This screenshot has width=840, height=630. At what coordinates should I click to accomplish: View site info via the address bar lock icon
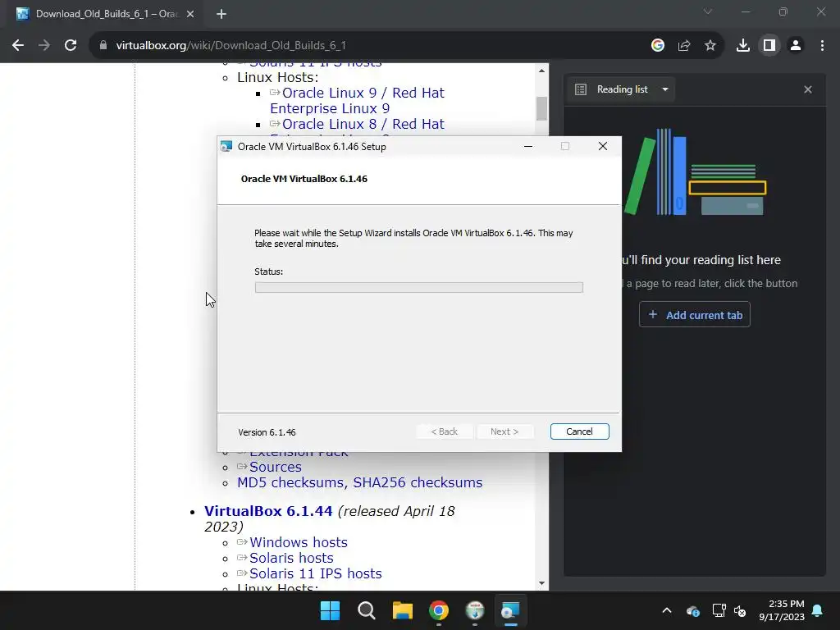point(103,46)
